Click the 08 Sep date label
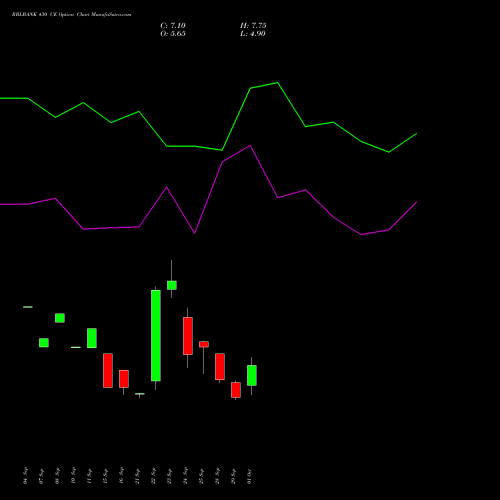 (58, 476)
